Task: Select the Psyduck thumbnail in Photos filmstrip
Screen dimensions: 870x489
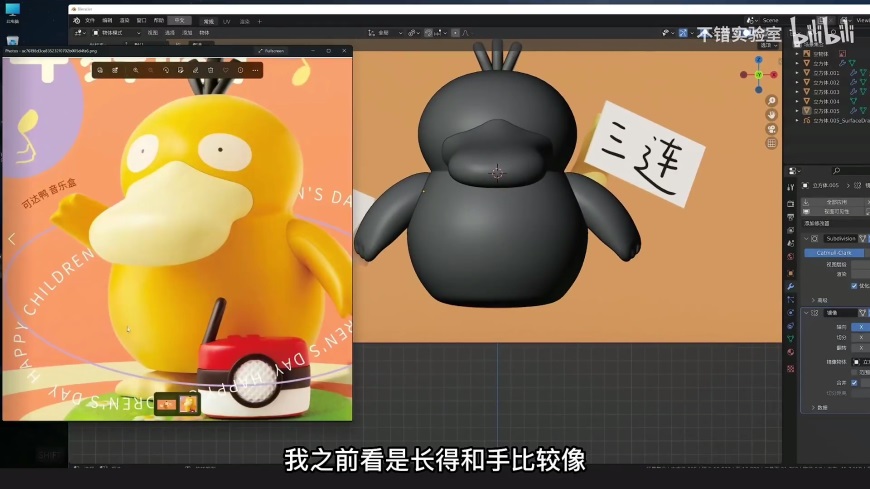Action: click(x=188, y=404)
